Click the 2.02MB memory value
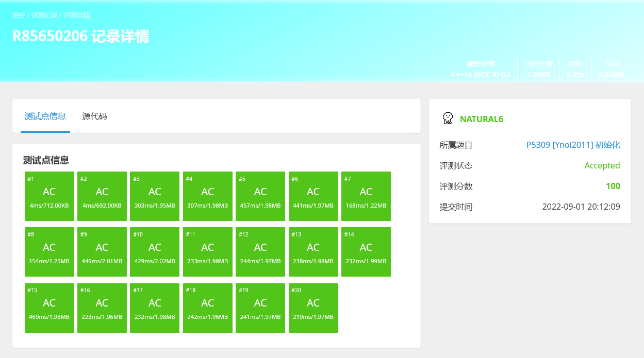The image size is (644, 358). (612, 75)
